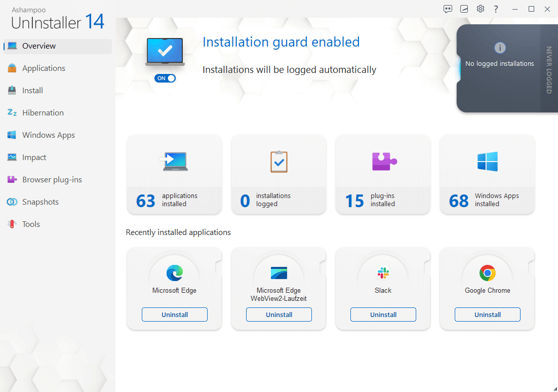Expand the Never Logged side panel
The height and width of the screenshot is (392, 558).
pos(548,69)
